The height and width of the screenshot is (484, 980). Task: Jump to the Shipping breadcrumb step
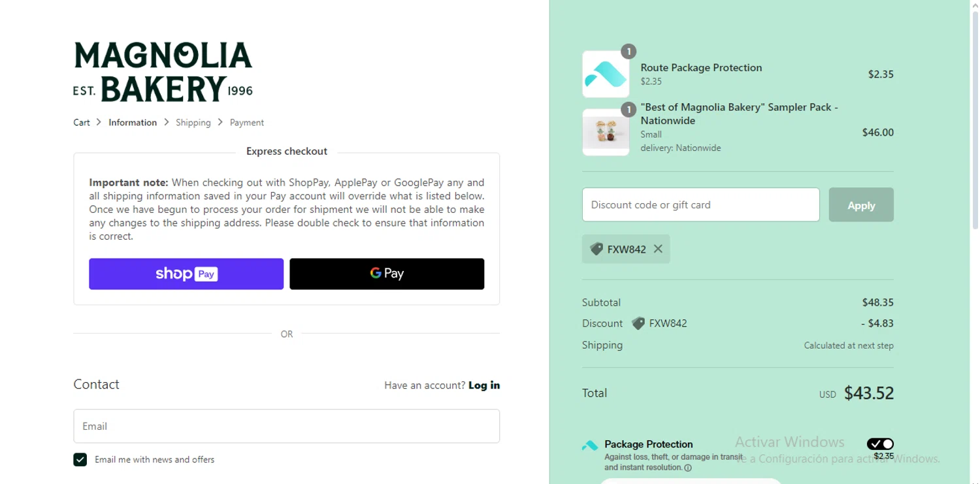coord(193,122)
